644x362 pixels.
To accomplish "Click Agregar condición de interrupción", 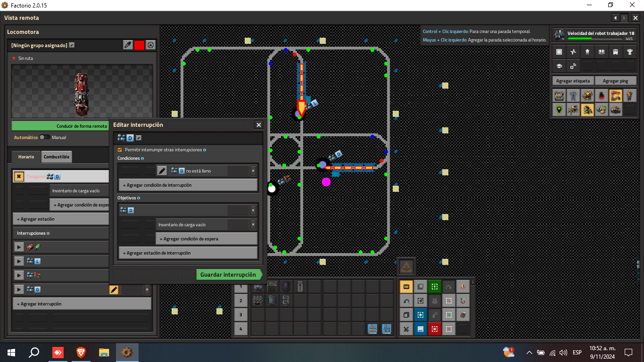I will tap(188, 185).
